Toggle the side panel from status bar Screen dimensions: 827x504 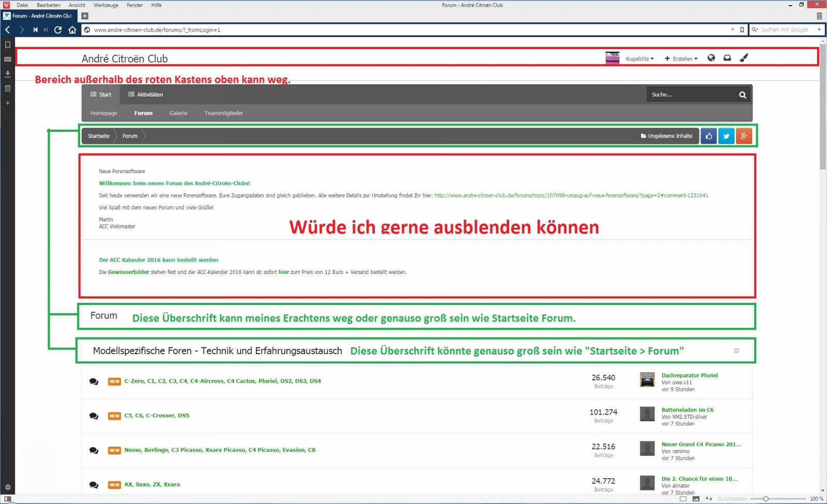pyautogui.click(x=8, y=499)
